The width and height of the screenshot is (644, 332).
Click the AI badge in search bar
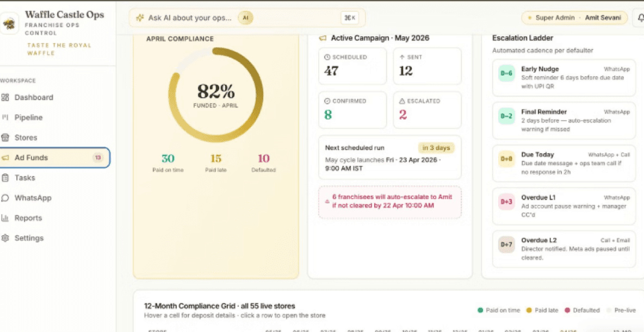click(246, 18)
